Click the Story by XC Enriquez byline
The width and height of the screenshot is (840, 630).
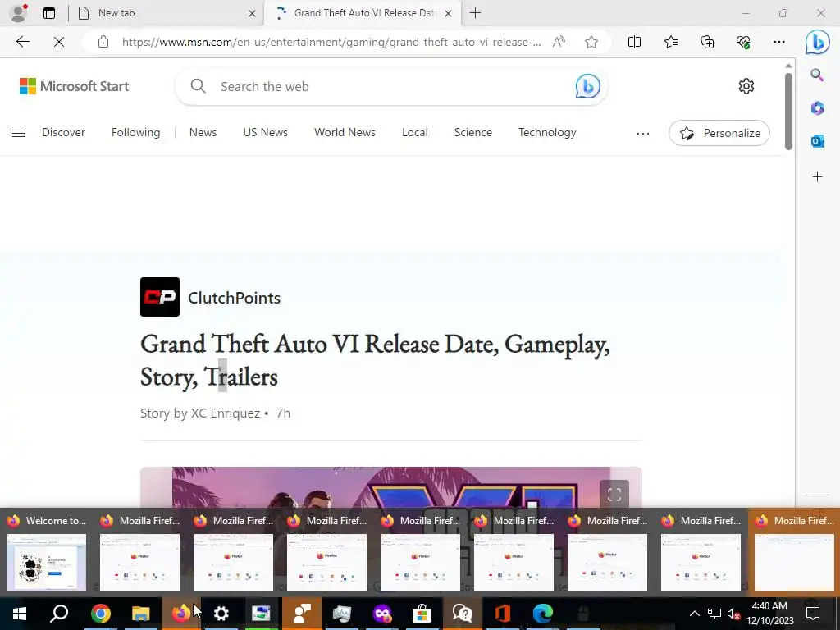click(200, 413)
